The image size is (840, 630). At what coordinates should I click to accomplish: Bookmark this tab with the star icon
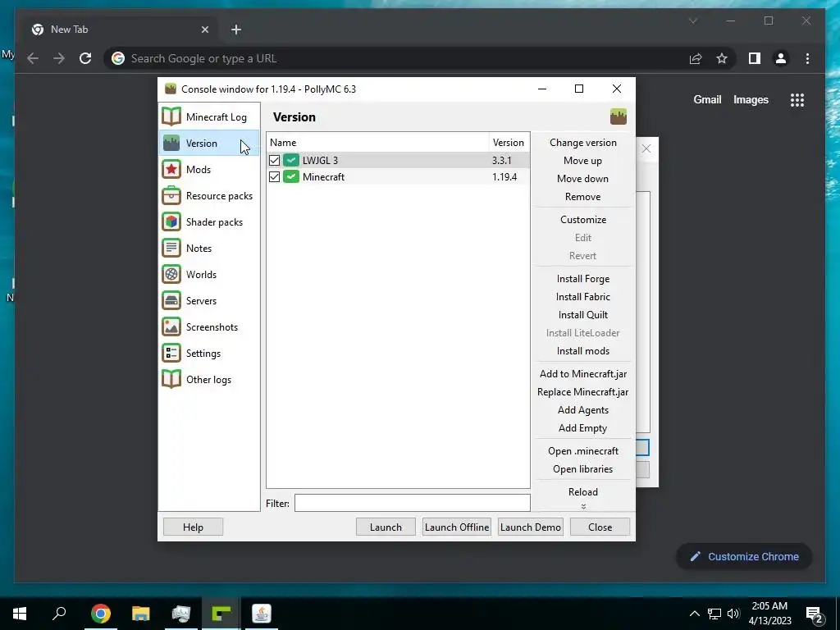click(x=722, y=58)
